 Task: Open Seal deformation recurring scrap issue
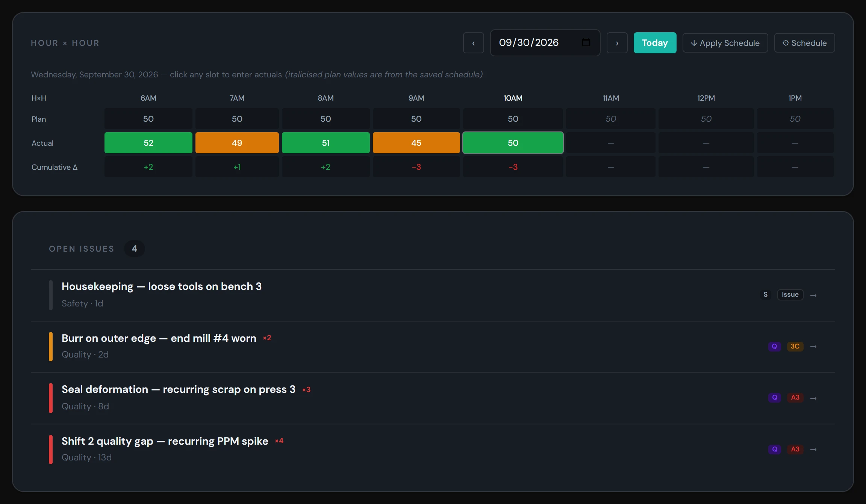433,398
